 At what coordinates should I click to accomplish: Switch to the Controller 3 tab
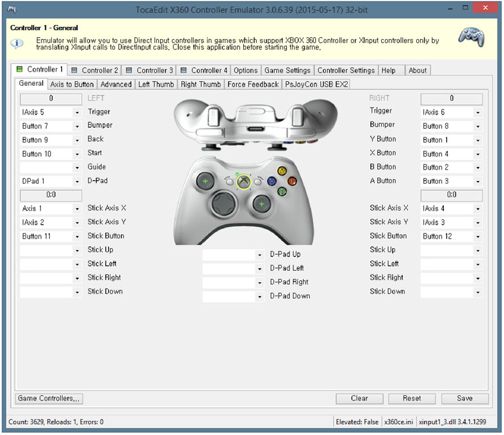(149, 70)
